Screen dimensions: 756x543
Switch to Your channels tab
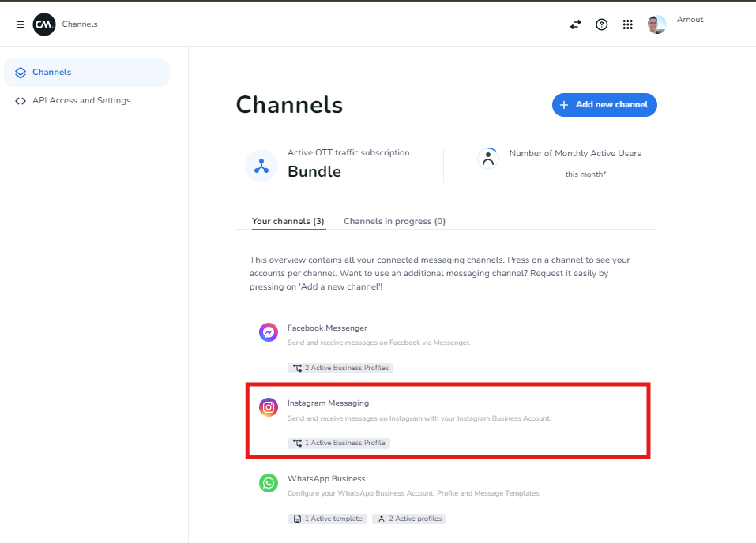tap(288, 222)
